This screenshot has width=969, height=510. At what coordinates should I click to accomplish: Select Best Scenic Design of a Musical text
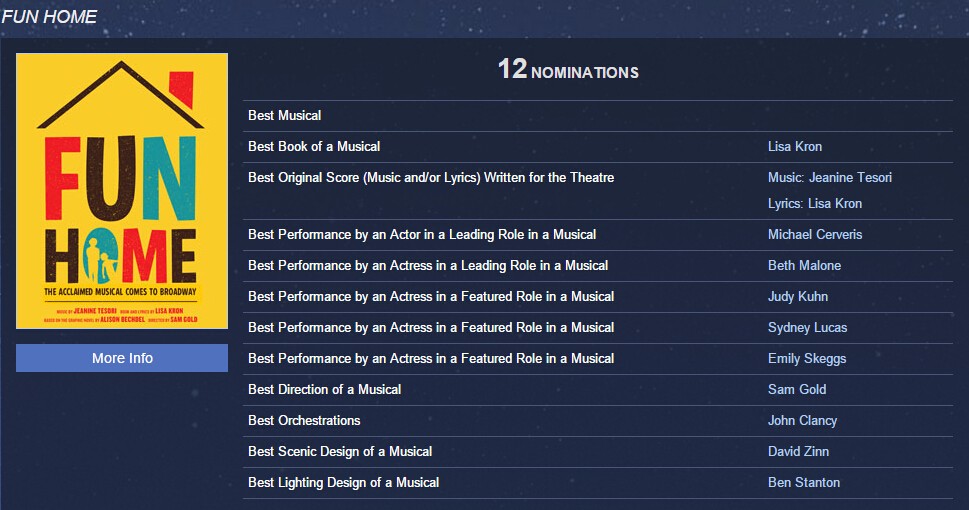340,451
